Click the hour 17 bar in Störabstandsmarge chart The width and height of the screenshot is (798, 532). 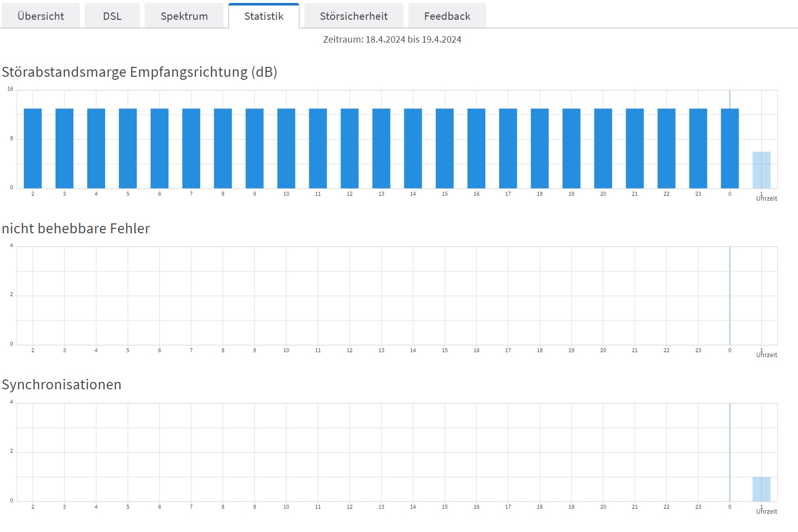pos(508,149)
